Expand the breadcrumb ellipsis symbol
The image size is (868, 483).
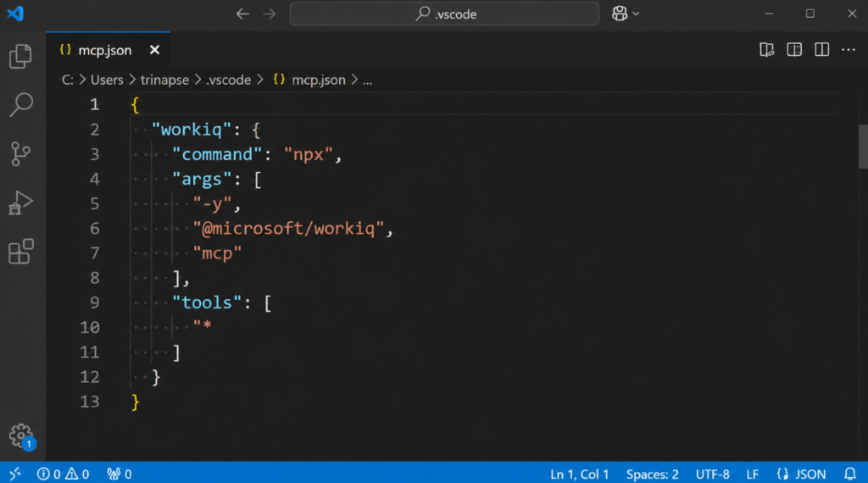coord(368,80)
